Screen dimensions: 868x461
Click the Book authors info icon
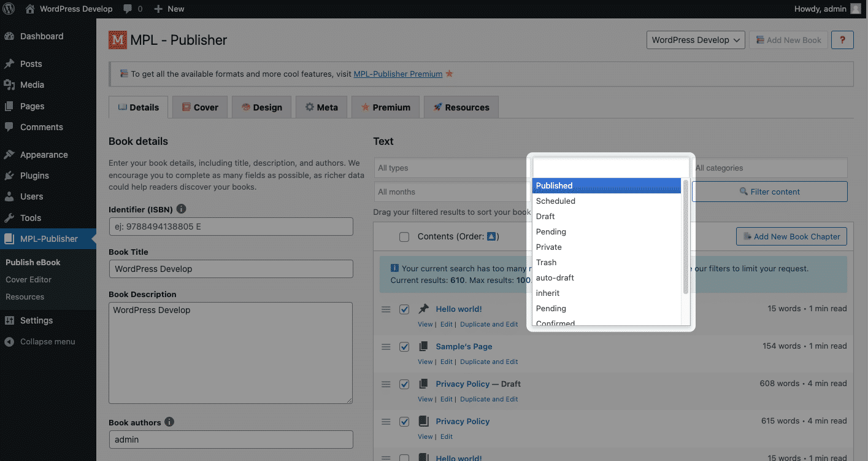[x=169, y=422]
